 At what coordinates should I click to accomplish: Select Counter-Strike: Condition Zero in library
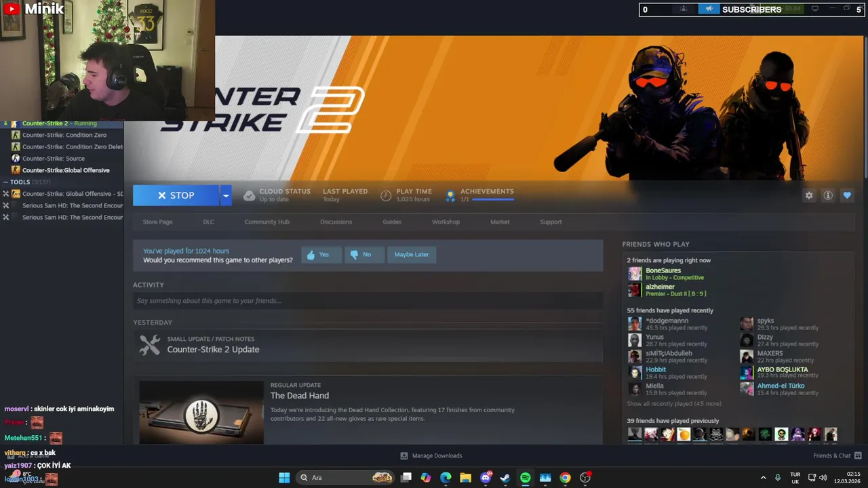[x=64, y=135]
